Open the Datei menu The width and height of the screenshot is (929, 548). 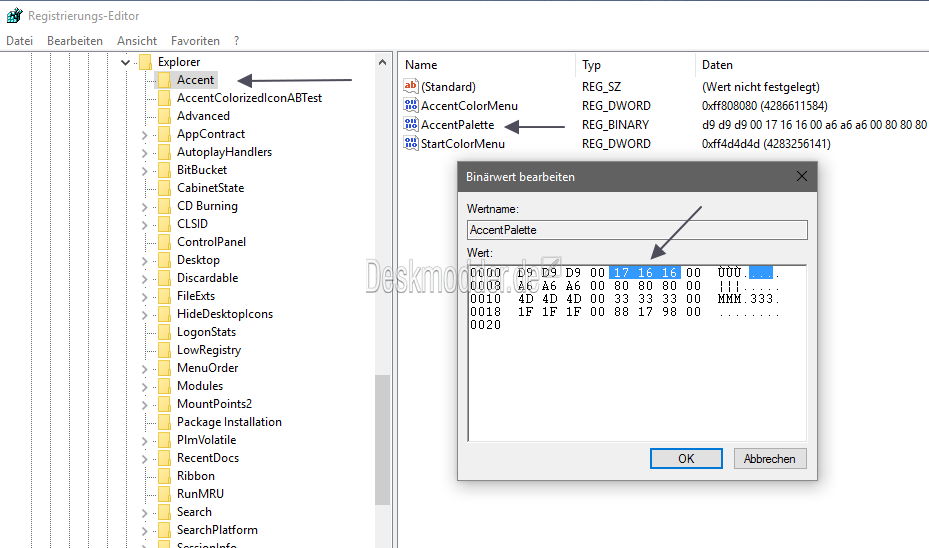(19, 40)
